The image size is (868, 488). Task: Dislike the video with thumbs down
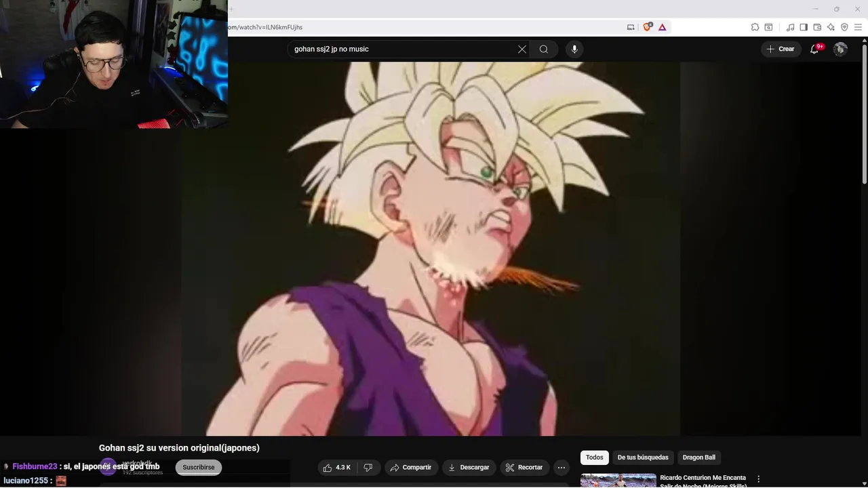368,468
